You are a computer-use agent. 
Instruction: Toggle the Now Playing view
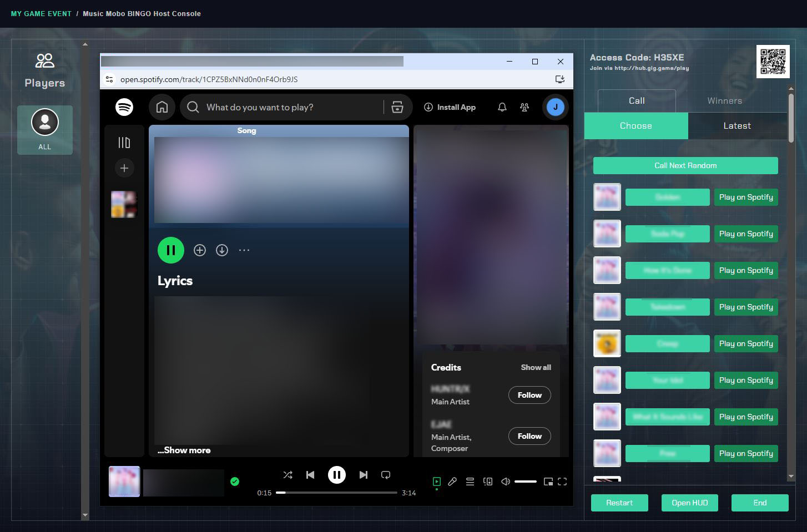[x=437, y=482]
